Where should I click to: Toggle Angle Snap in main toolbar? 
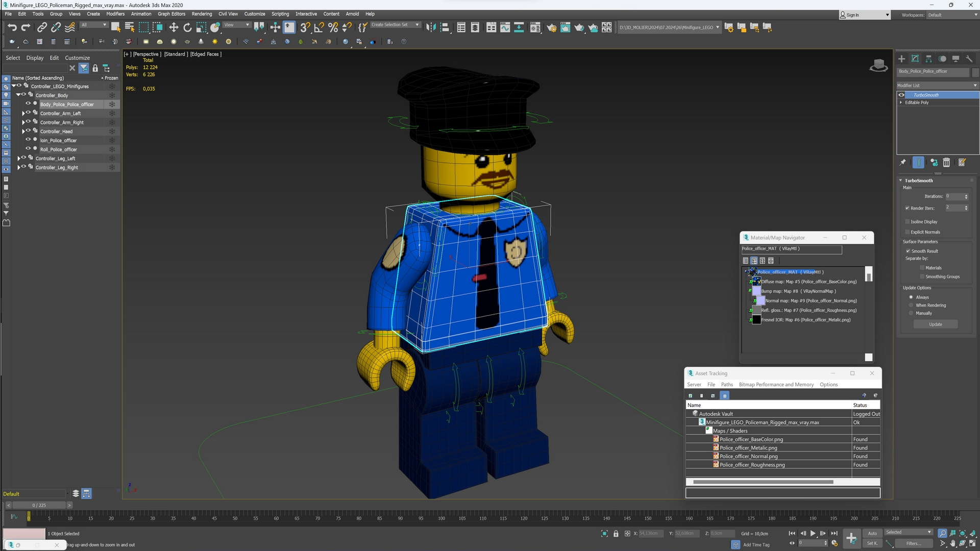pyautogui.click(x=319, y=28)
